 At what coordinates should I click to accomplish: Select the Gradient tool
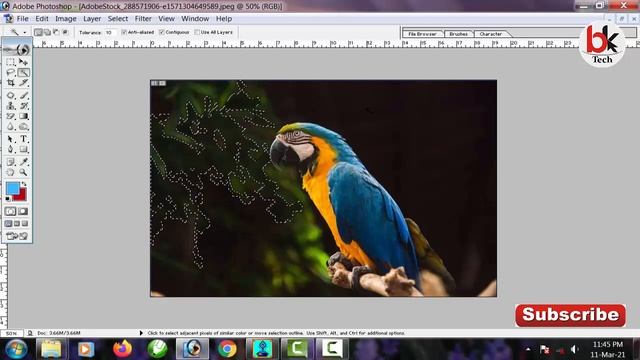(x=24, y=116)
